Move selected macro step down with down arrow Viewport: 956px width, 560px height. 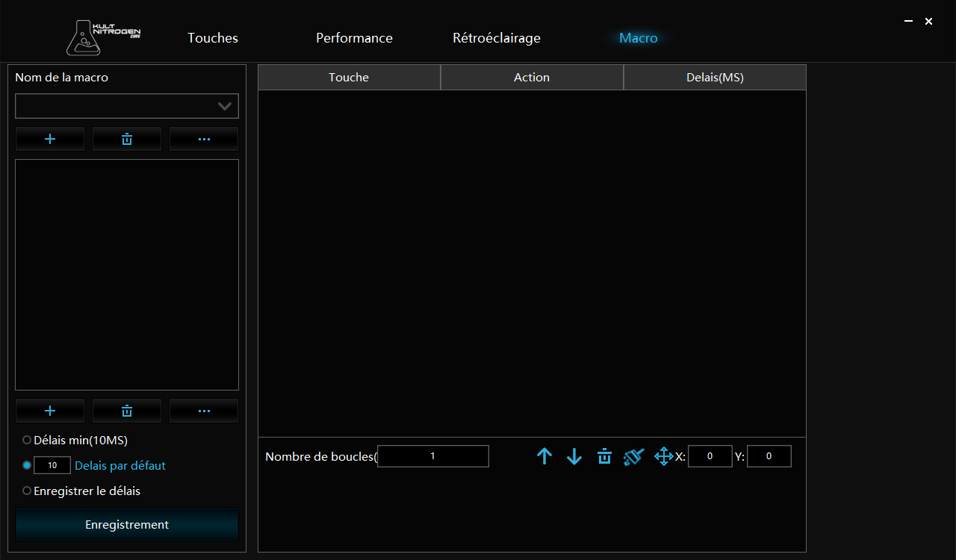point(574,456)
